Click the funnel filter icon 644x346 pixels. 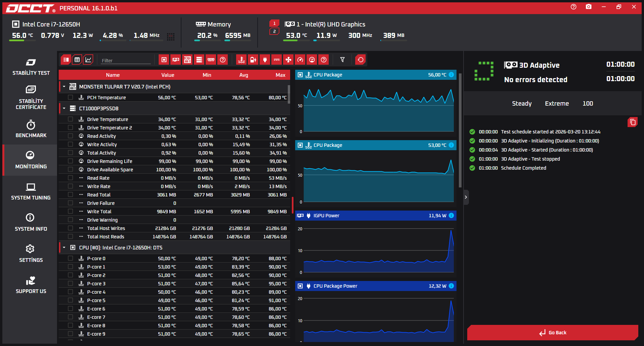pos(342,60)
